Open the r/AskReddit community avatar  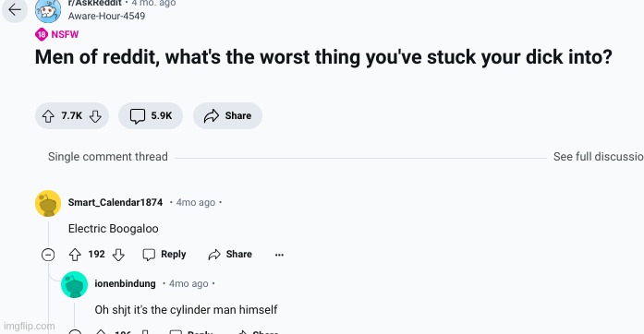[48, 11]
